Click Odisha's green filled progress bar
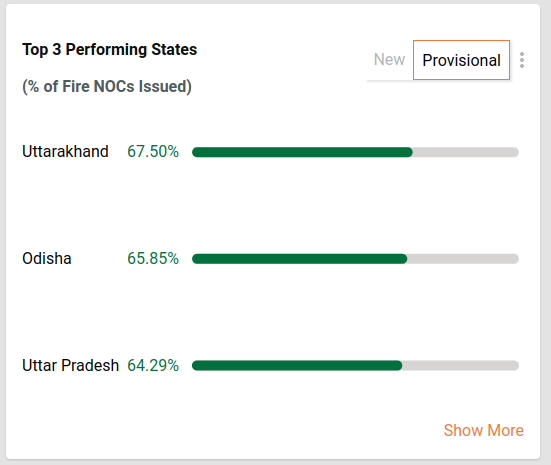The height and width of the screenshot is (465, 551). (299, 259)
